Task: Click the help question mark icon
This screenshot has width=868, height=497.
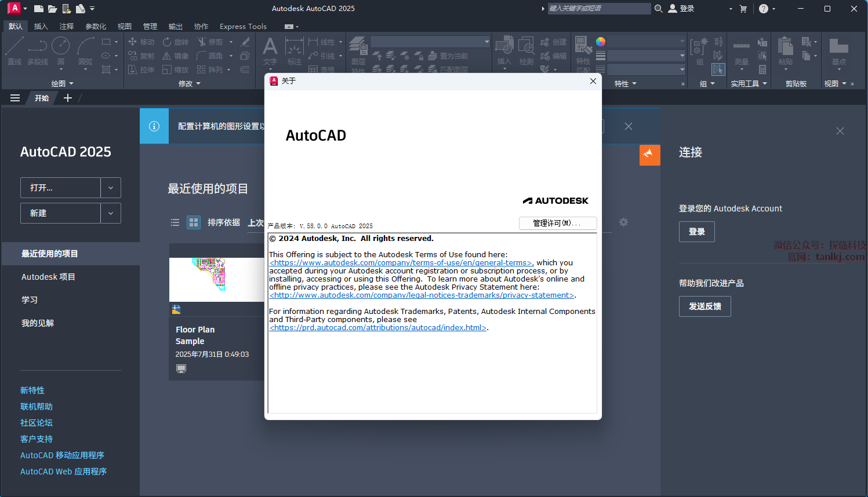Action: point(764,9)
